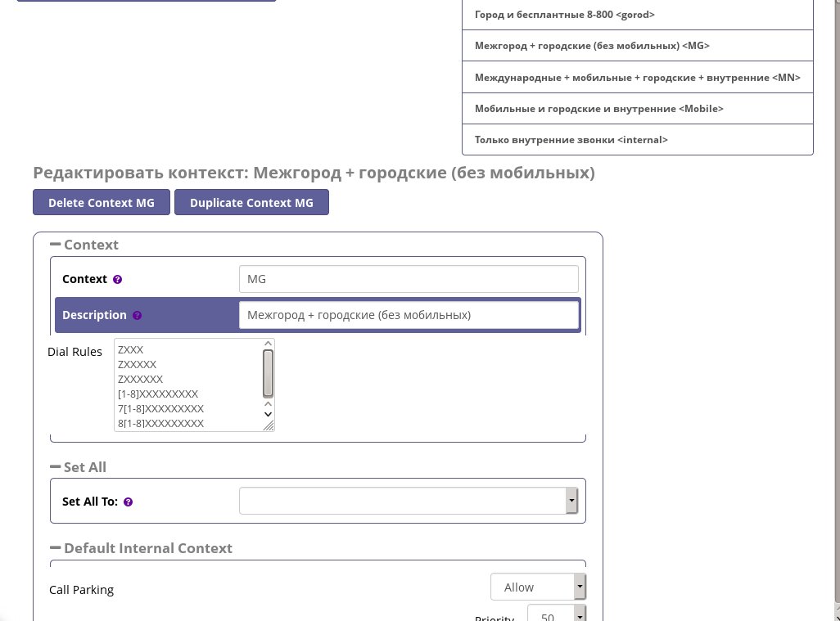Click help icon beside Description label
Image resolution: width=840 pixels, height=621 pixels.
point(137,315)
